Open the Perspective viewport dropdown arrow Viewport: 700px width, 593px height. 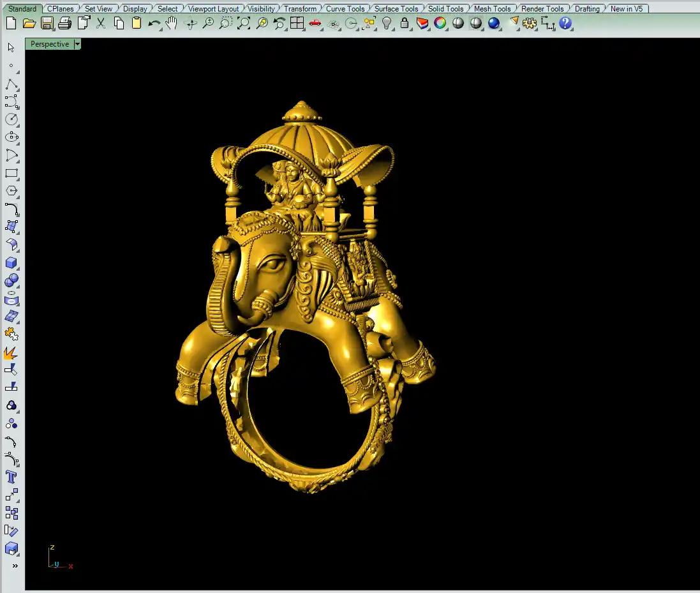[x=77, y=44]
